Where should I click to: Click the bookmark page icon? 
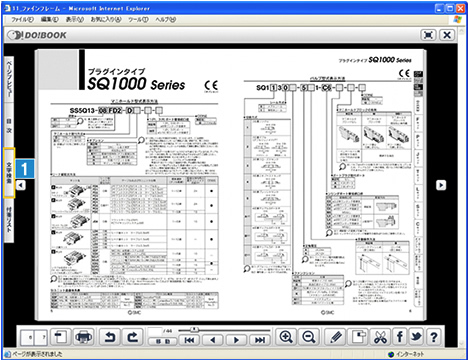point(60,337)
